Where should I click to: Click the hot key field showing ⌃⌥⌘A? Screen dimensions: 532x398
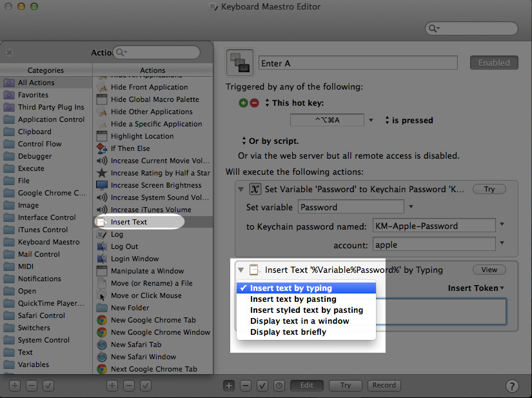click(327, 120)
